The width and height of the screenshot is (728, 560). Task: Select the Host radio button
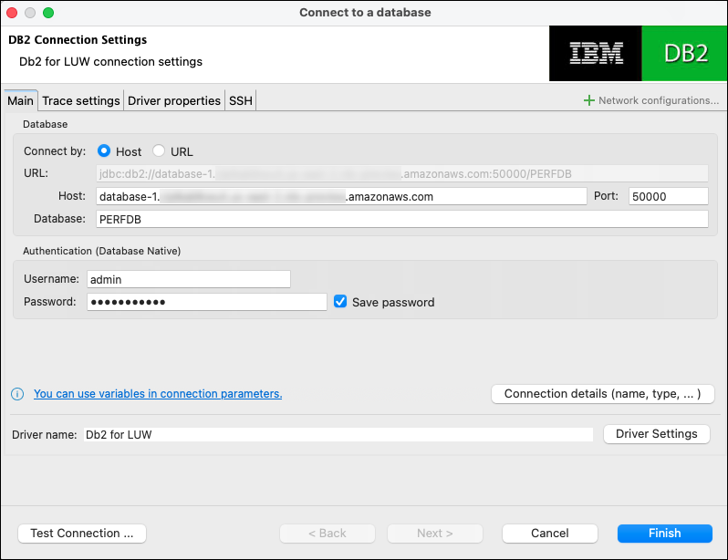[x=104, y=151]
